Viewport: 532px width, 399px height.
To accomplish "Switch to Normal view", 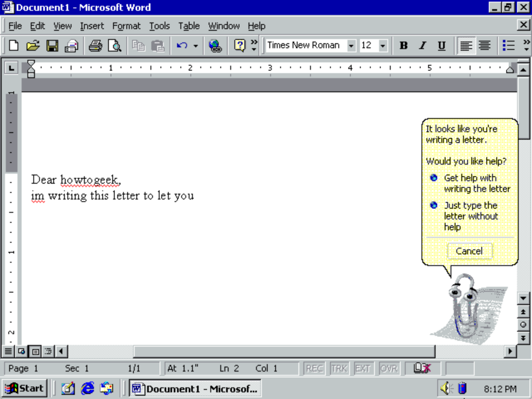I will tap(8, 352).
